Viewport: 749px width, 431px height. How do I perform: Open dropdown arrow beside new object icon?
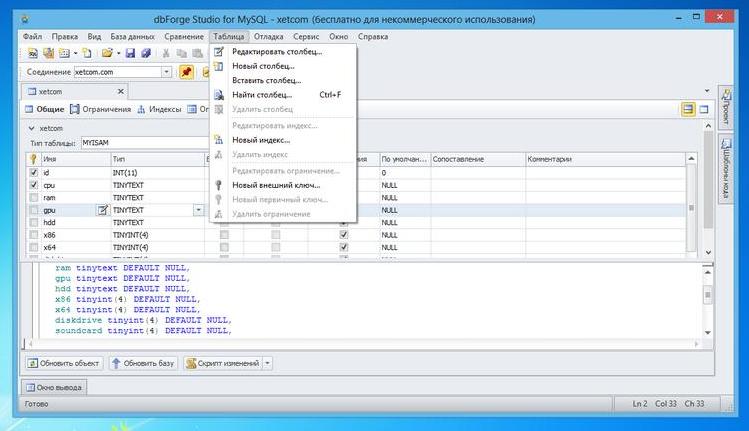pos(75,53)
